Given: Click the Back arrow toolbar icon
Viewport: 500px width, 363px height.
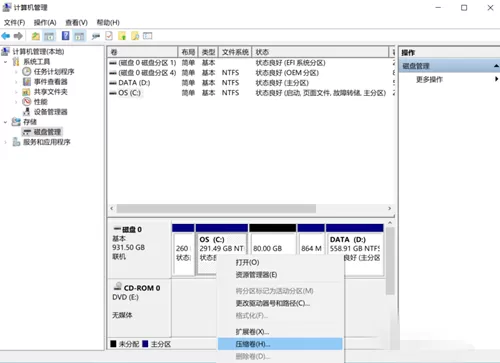Looking at the screenshot, I should click(x=6, y=36).
